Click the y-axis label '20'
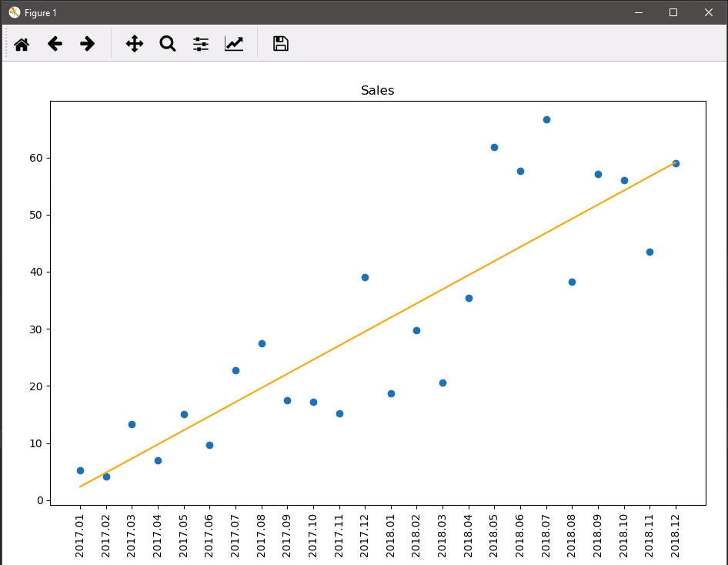 [36, 386]
